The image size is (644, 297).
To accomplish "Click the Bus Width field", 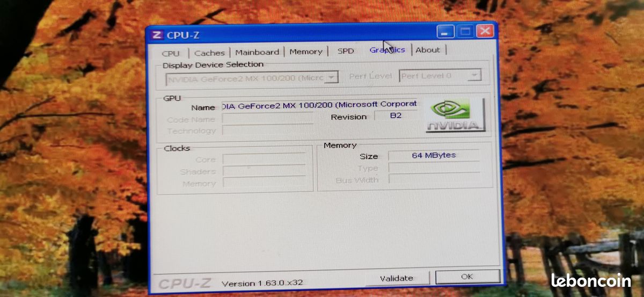I will [x=434, y=179].
